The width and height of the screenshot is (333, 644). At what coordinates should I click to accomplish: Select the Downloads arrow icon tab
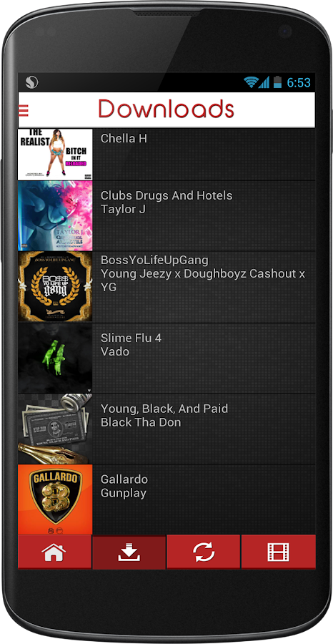point(129,552)
